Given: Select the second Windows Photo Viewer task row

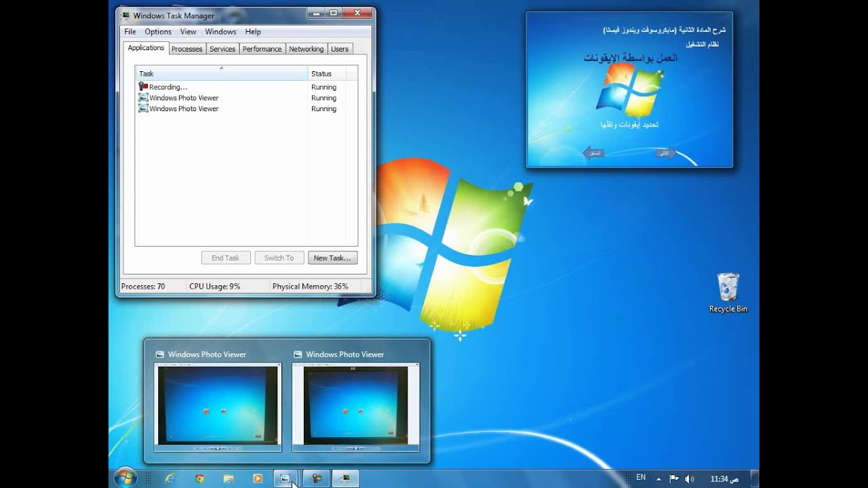Looking at the screenshot, I should click(x=246, y=109).
